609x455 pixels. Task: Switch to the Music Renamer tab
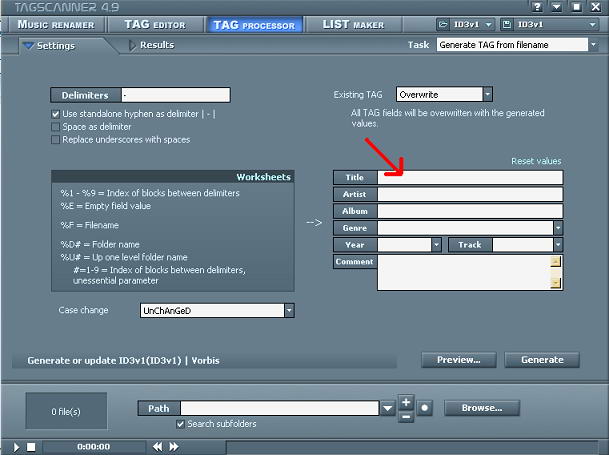tap(56, 24)
